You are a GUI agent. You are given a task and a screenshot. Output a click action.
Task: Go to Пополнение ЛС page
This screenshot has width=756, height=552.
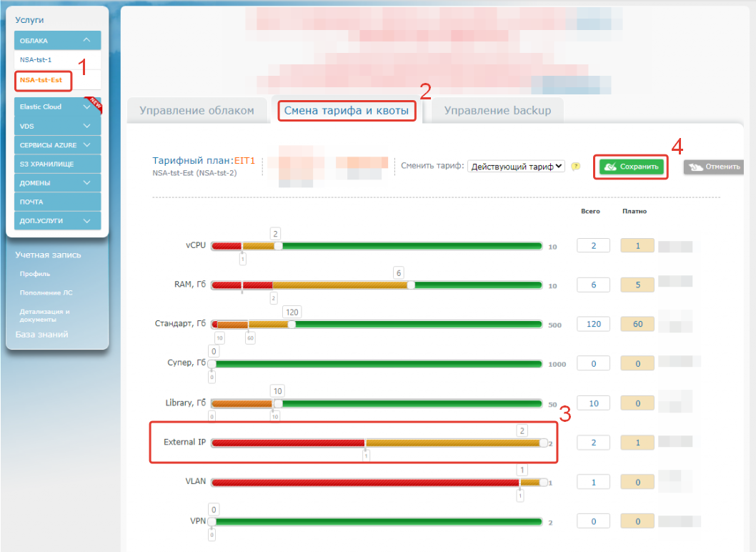[36, 292]
